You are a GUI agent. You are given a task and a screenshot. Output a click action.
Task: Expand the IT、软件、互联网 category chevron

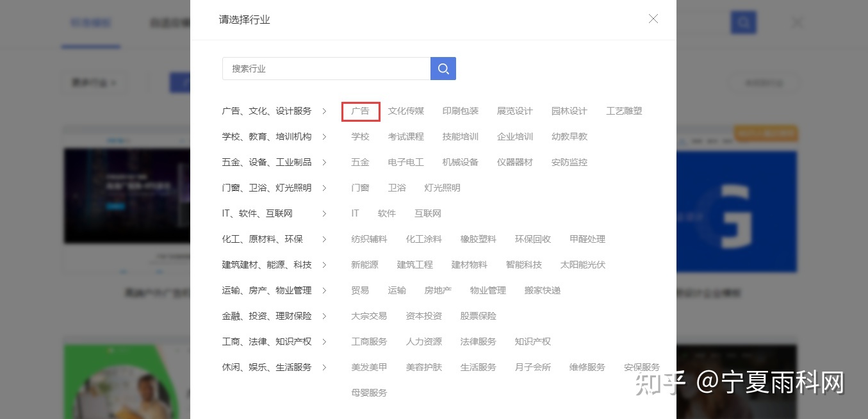click(325, 213)
